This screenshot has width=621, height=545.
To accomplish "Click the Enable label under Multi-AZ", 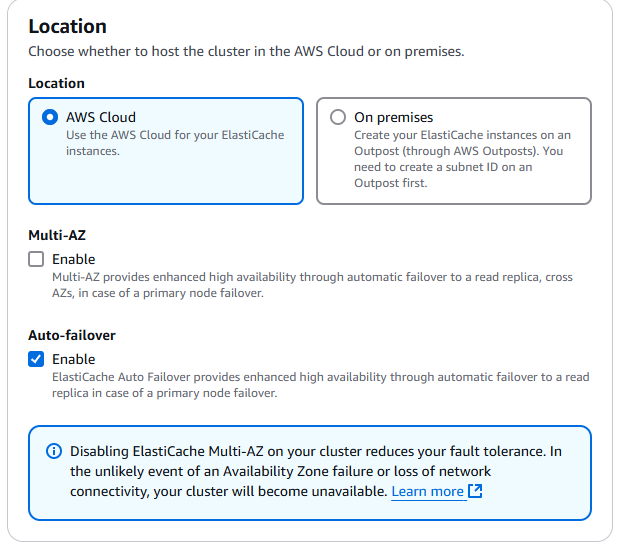I will 74,260.
